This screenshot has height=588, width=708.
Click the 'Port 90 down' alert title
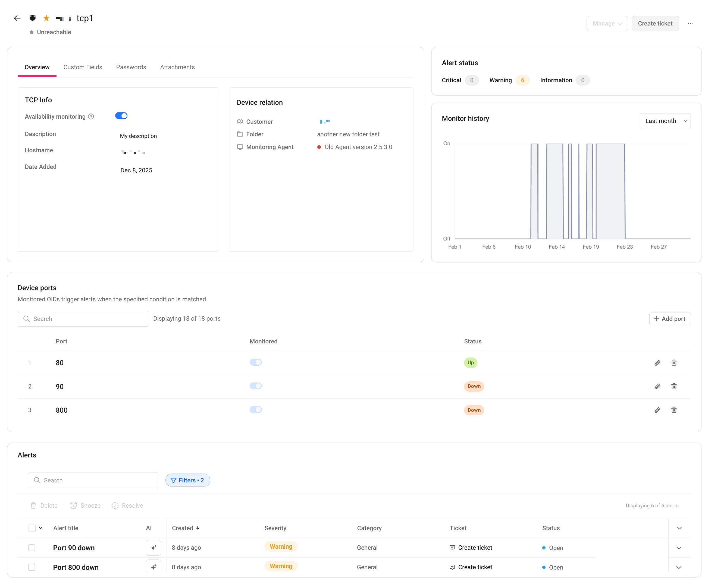(x=74, y=548)
